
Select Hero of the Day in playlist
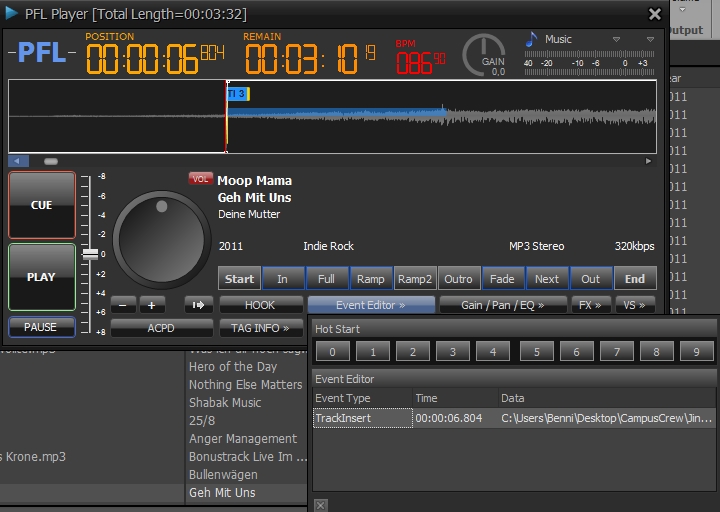coord(233,366)
